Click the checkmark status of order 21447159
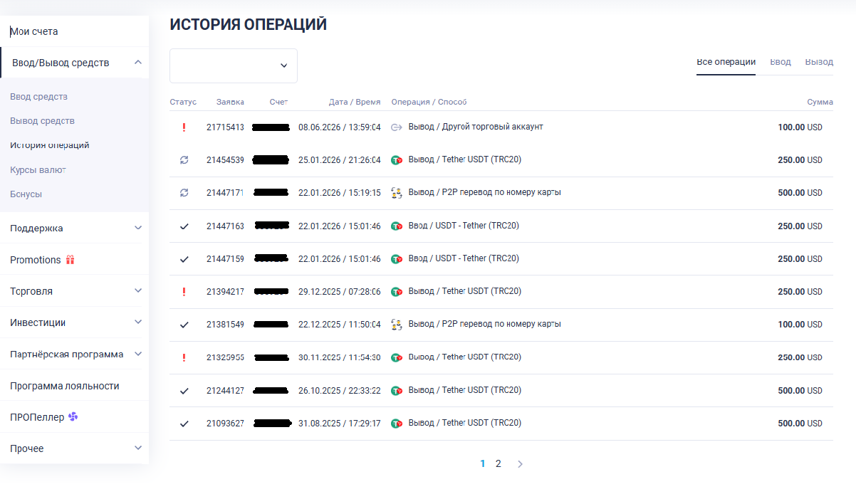This screenshot has width=856, height=504. point(184,259)
